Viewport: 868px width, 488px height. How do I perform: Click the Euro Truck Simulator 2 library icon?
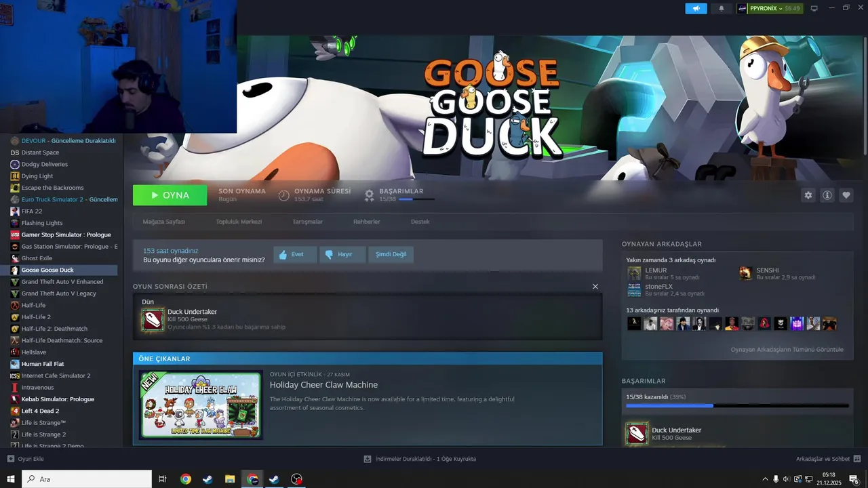click(x=15, y=199)
